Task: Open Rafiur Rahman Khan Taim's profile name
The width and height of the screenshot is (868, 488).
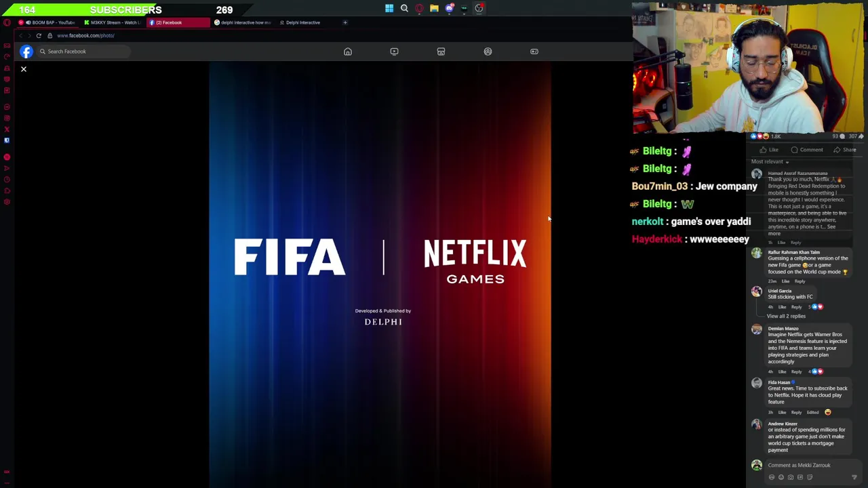Action: [x=794, y=252]
